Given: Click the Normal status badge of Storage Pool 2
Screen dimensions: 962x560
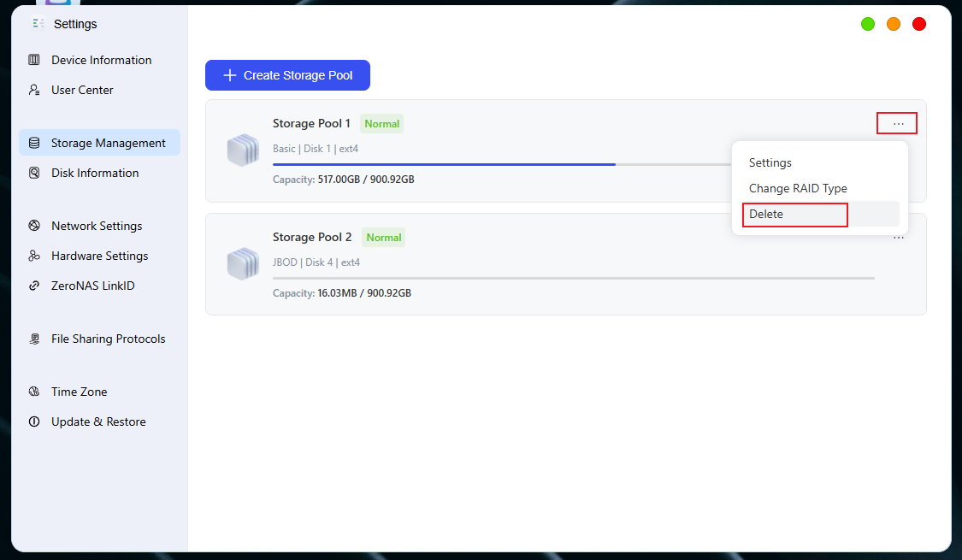Looking at the screenshot, I should [x=383, y=238].
